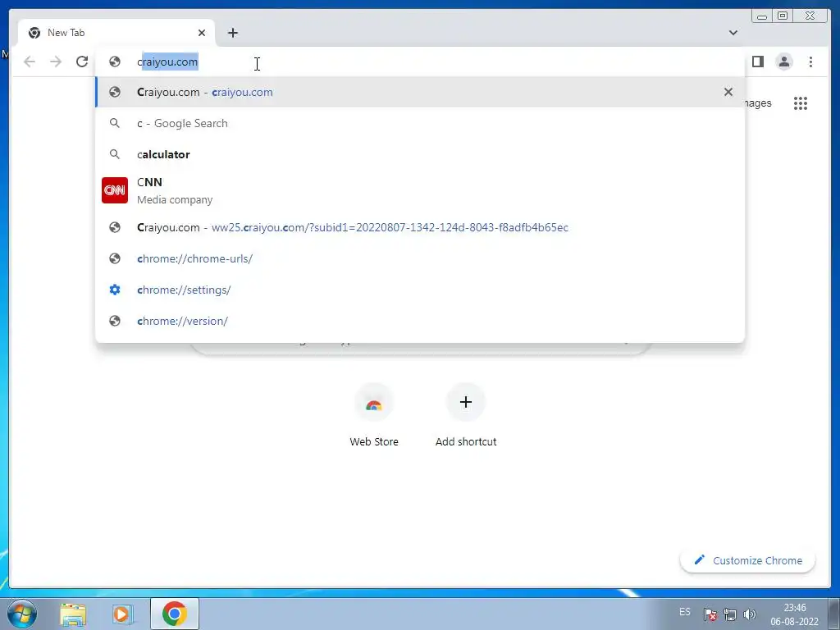Image resolution: width=840 pixels, height=630 pixels.
Task: Click the magnifier icon beside calculator
Action: click(x=115, y=154)
